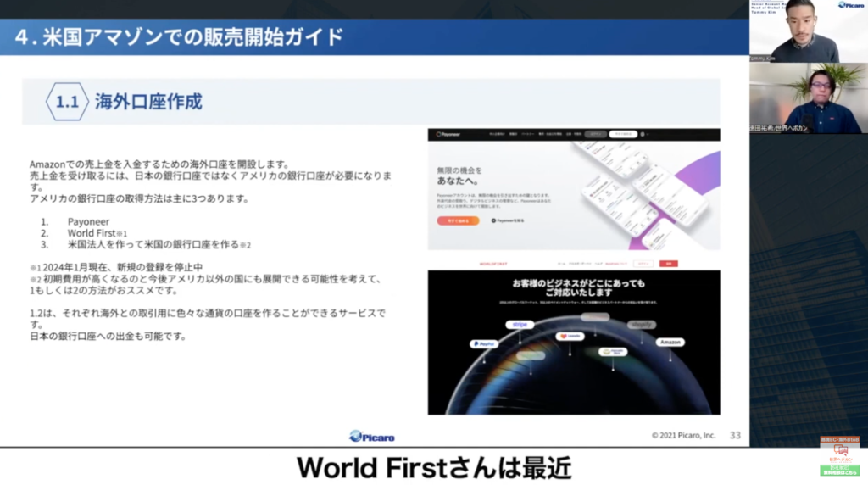Click the gray login button in Payoneer header
This screenshot has height=485, width=868.
(x=596, y=134)
